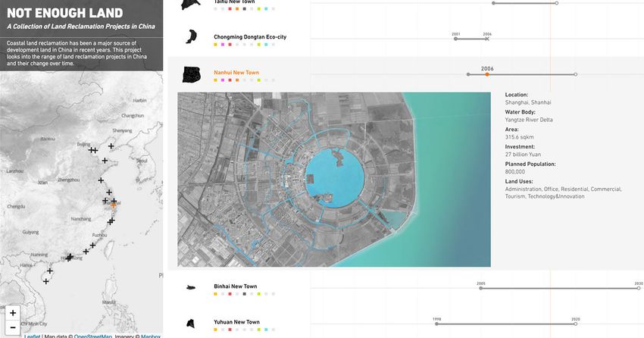Viewport: 644px width, 338px height.
Task: Click the location value 'Shanghai, Shanhai'
Action: point(528,102)
